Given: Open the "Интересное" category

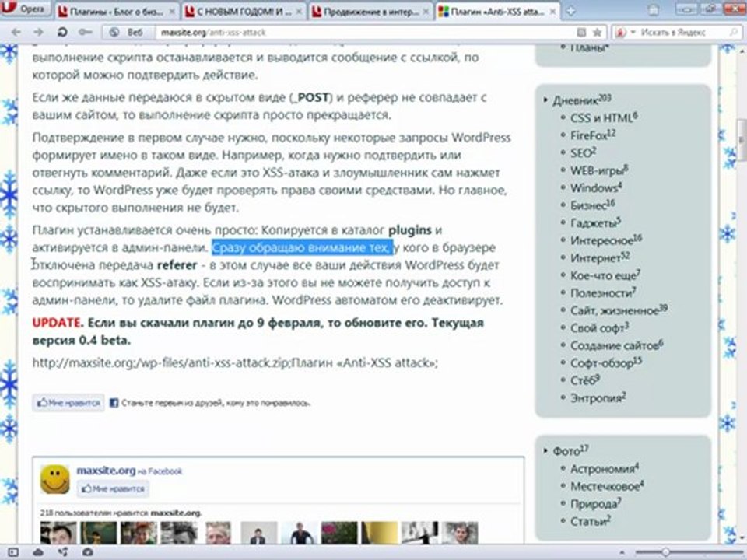Looking at the screenshot, I should pyautogui.click(x=606, y=240).
